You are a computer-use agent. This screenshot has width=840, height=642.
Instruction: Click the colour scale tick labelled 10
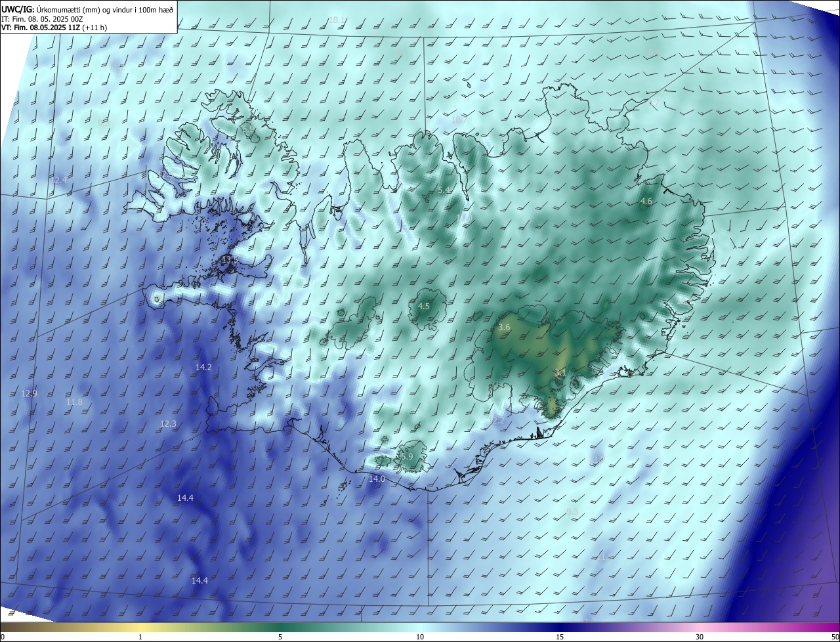click(420, 637)
